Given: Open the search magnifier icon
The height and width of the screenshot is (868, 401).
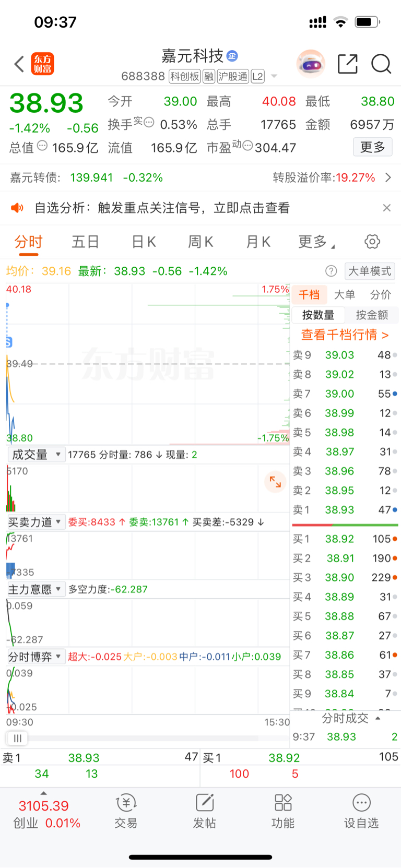Looking at the screenshot, I should [381, 64].
